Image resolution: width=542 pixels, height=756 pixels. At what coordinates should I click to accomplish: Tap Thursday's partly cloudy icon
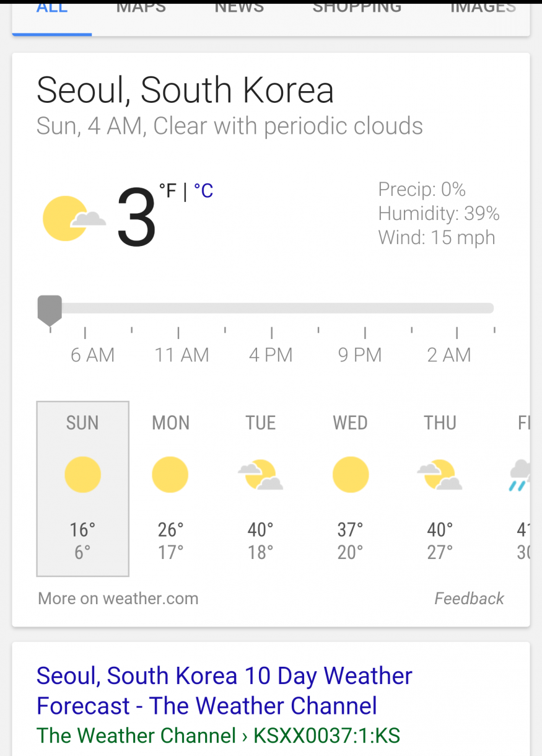tap(440, 475)
